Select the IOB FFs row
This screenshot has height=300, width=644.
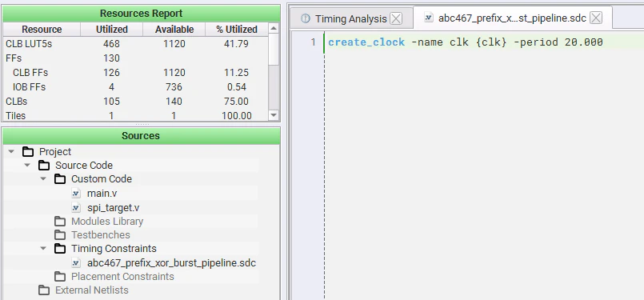(x=135, y=87)
